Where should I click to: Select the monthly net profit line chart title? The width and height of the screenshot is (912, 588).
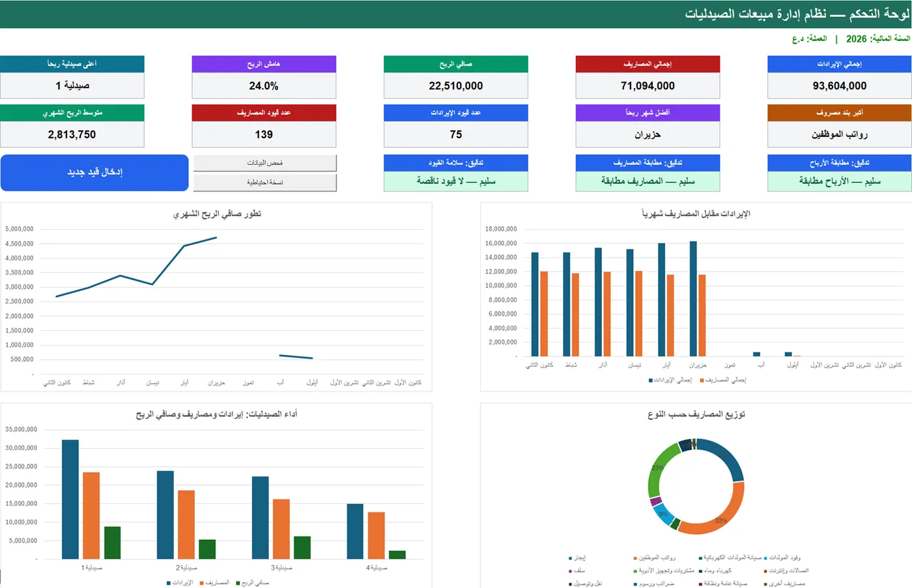217,214
